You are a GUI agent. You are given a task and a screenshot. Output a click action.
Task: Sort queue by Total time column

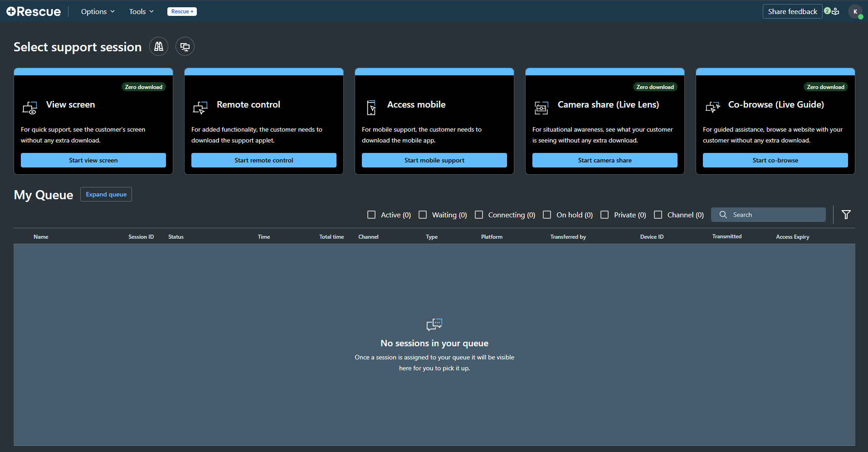[x=332, y=237]
